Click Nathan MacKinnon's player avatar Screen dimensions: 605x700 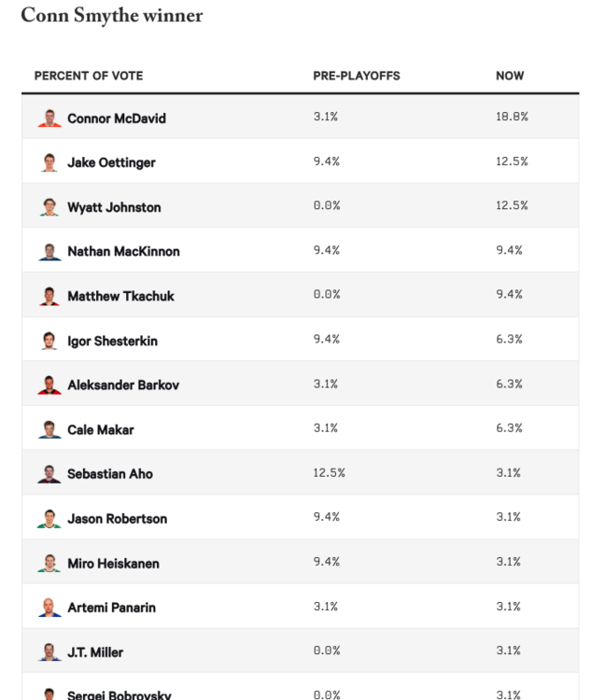(49, 251)
